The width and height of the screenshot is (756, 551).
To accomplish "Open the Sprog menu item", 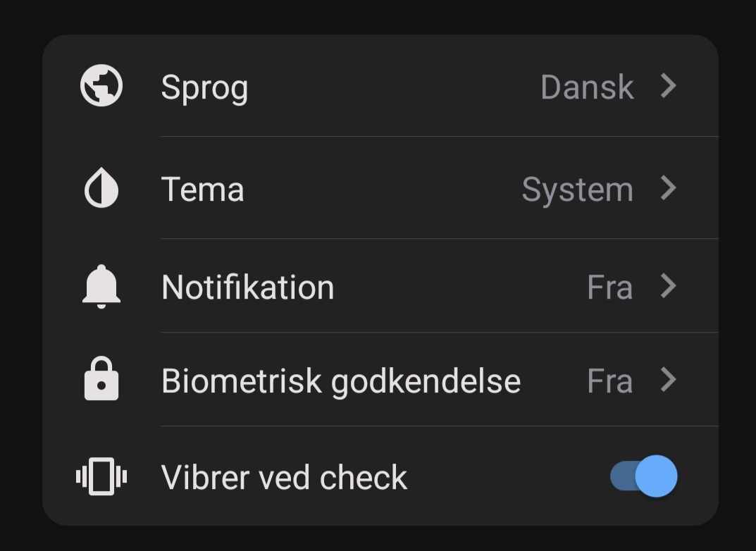I will click(x=204, y=87).
